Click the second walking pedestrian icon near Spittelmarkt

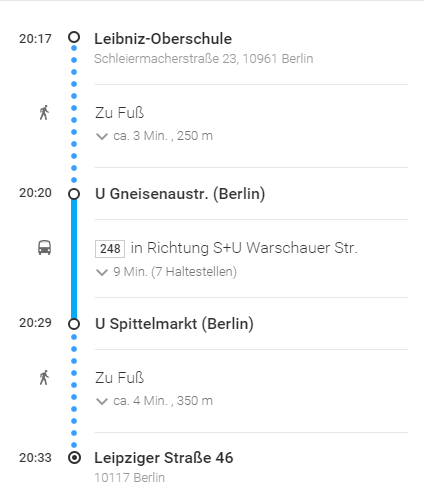[x=44, y=377]
